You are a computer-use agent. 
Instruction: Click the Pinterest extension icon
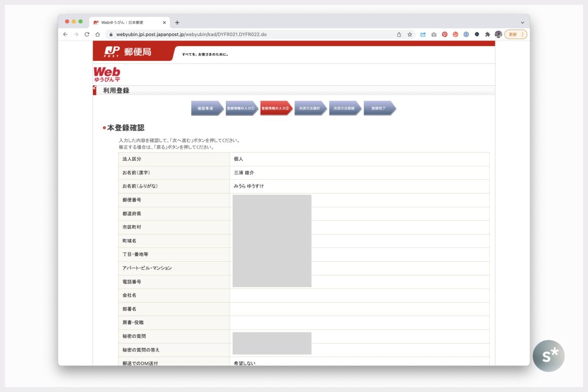(445, 34)
